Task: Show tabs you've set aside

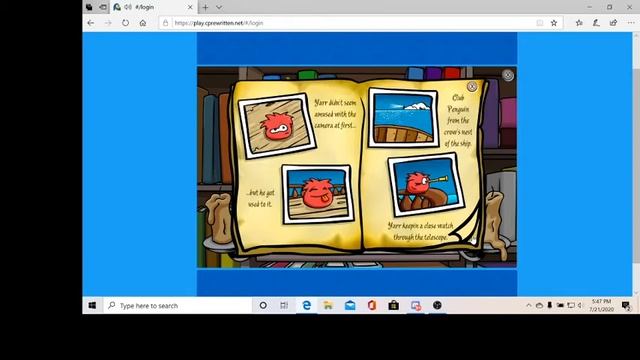Action: point(89,7)
